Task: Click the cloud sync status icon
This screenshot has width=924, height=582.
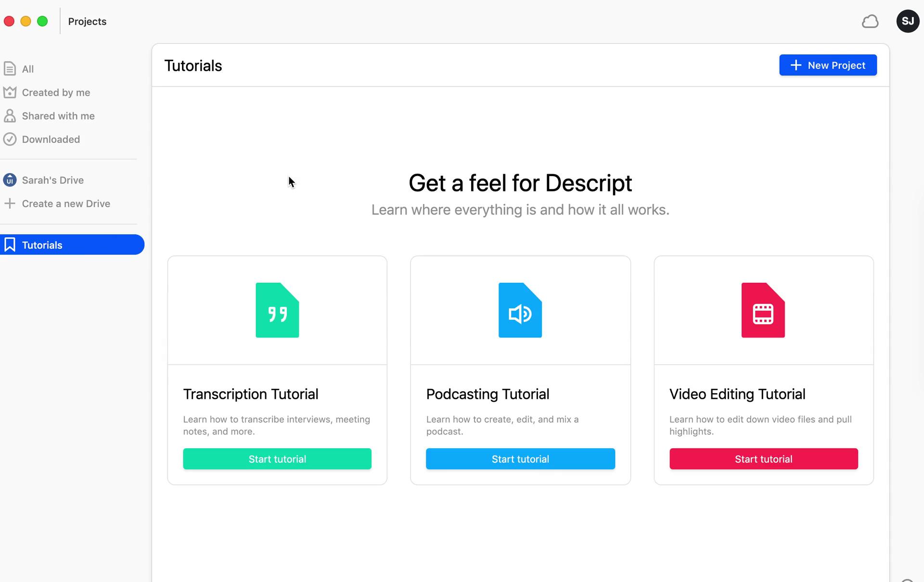Action: click(871, 22)
